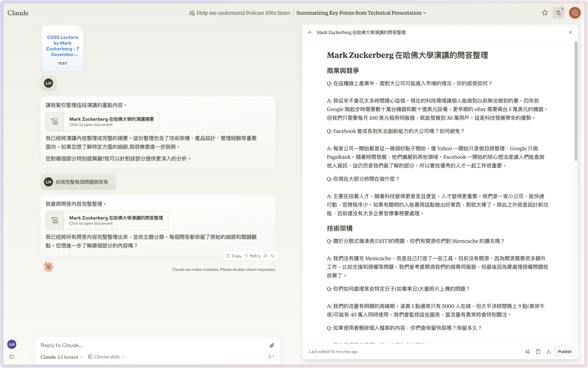
Task: Click the Claude starburst logo under the response
Action: [x=48, y=267]
